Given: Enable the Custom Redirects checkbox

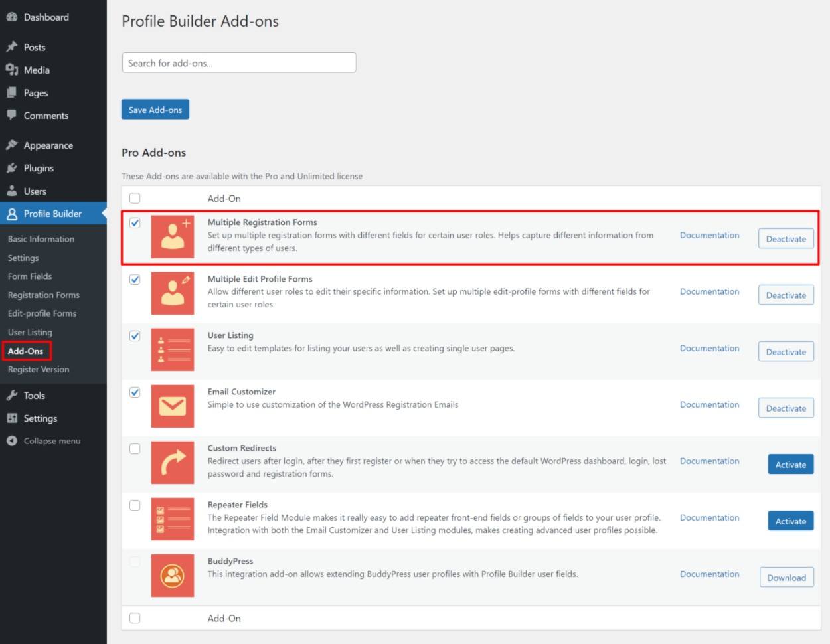Looking at the screenshot, I should click(135, 449).
